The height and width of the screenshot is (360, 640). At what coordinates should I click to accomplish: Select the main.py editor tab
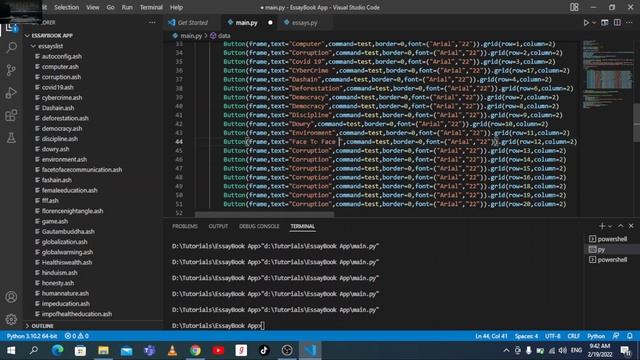(247, 23)
